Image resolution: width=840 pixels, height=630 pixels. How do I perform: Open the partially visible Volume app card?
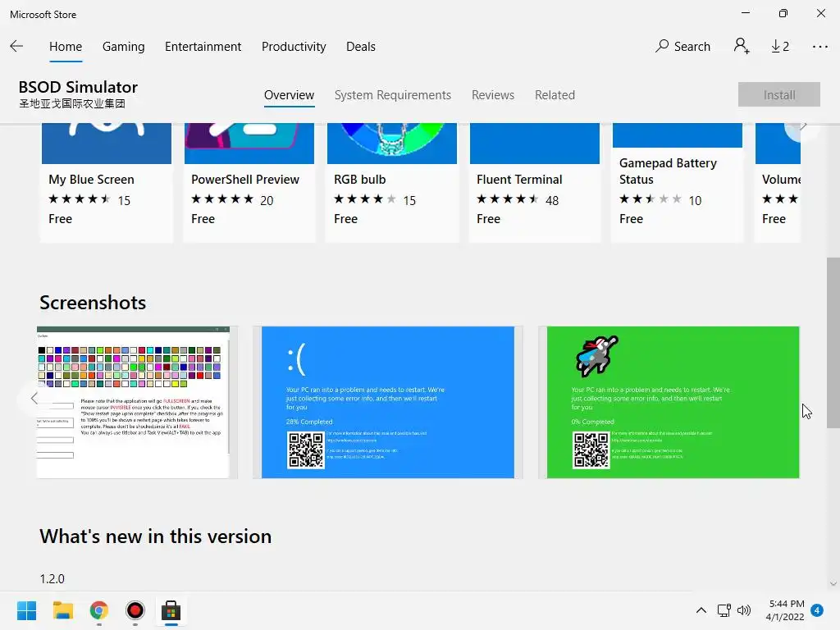click(x=778, y=182)
